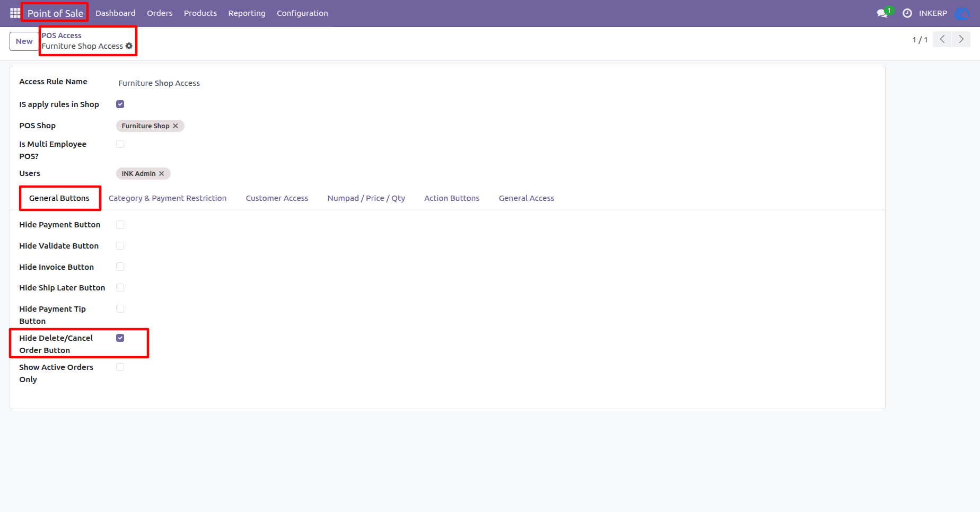980x512 pixels.
Task: Check Hide Validate Button option
Action: (x=120, y=246)
